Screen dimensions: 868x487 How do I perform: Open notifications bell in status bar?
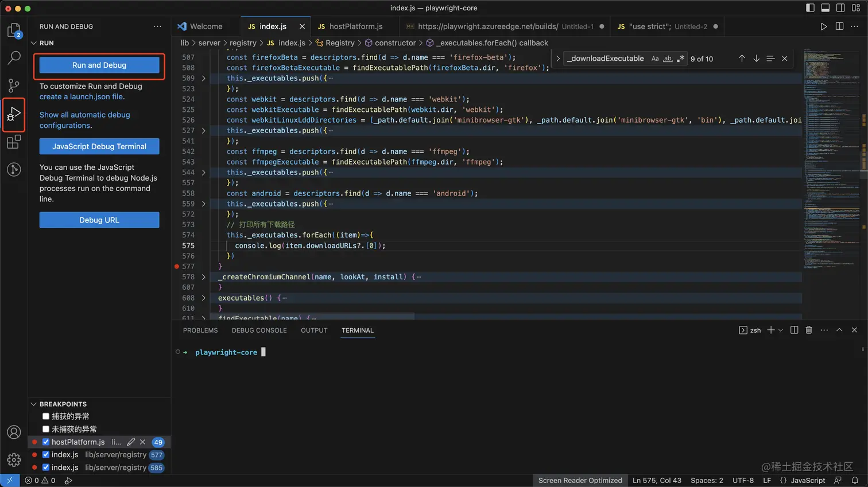[x=855, y=481]
